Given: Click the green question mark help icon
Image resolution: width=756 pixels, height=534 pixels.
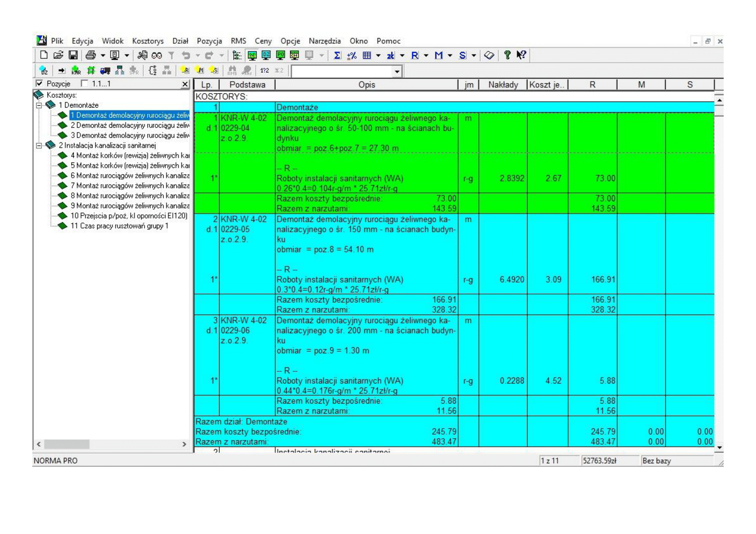Looking at the screenshot, I should click(x=507, y=55).
